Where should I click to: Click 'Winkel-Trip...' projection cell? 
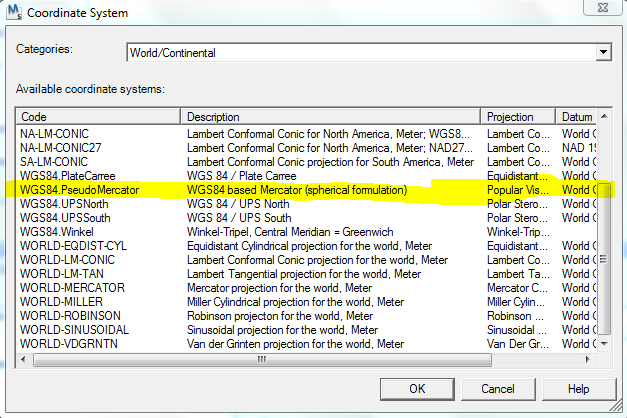click(x=518, y=232)
